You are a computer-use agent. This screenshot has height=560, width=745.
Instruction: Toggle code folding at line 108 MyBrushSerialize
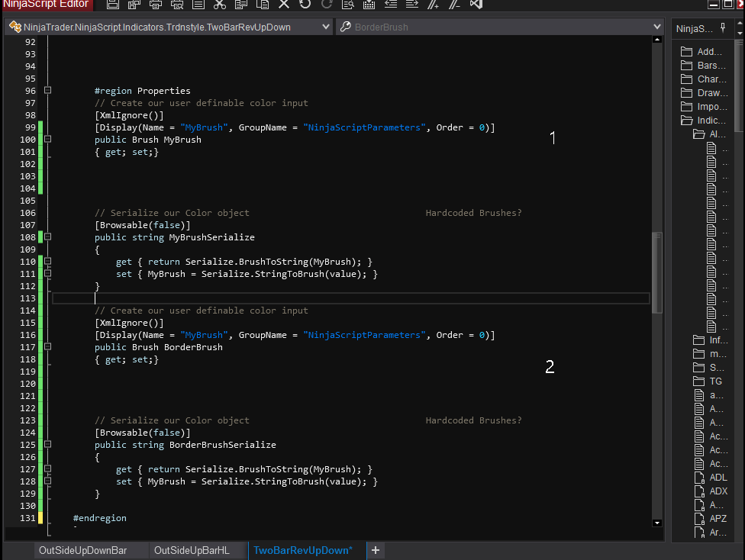coord(48,237)
